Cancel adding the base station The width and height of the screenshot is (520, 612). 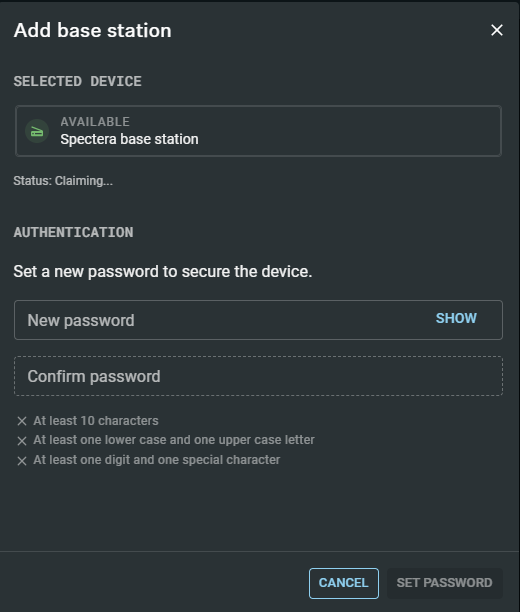[x=344, y=583]
